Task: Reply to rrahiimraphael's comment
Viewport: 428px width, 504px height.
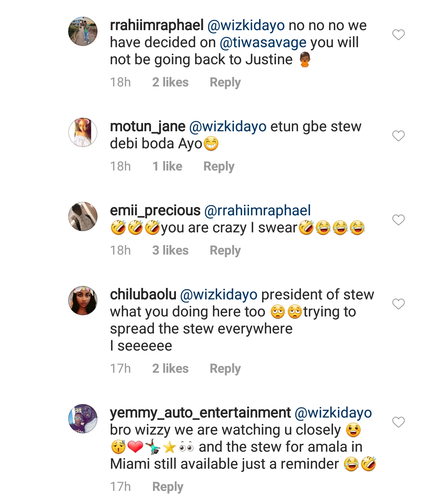Action: [x=225, y=82]
